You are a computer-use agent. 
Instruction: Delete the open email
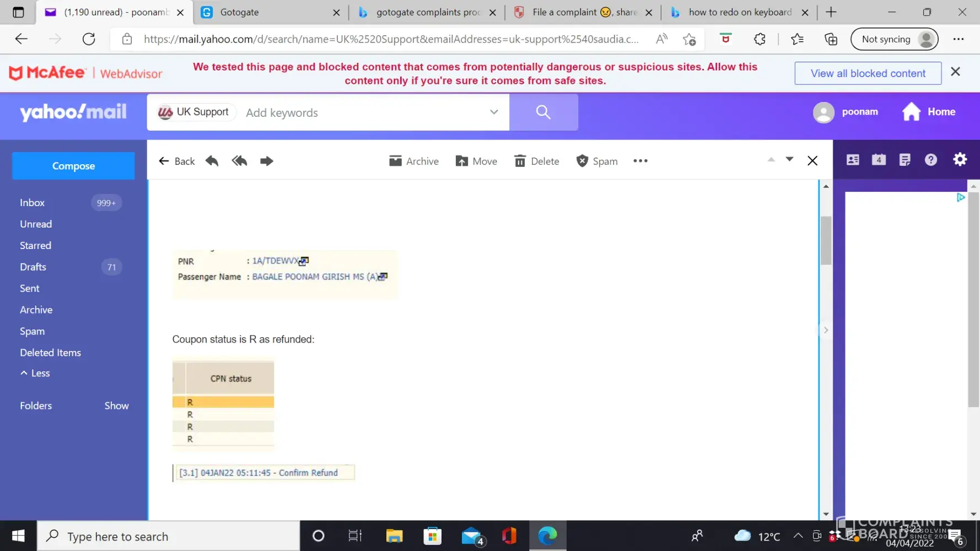[536, 161]
